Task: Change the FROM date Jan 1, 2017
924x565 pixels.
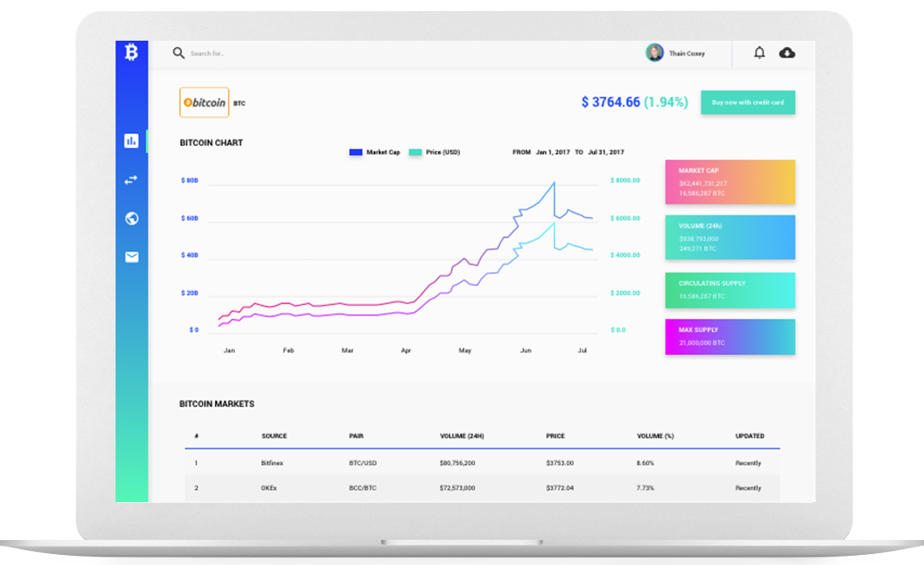Action: [552, 152]
